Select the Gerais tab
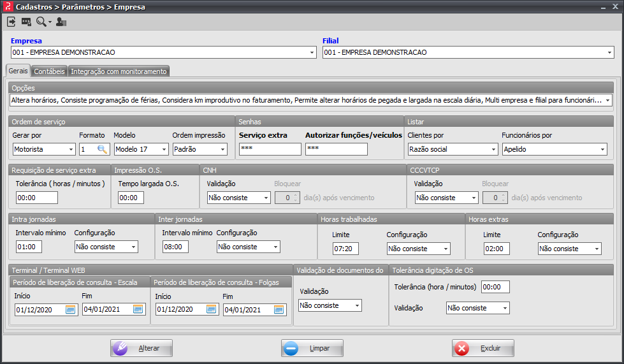 [18, 71]
